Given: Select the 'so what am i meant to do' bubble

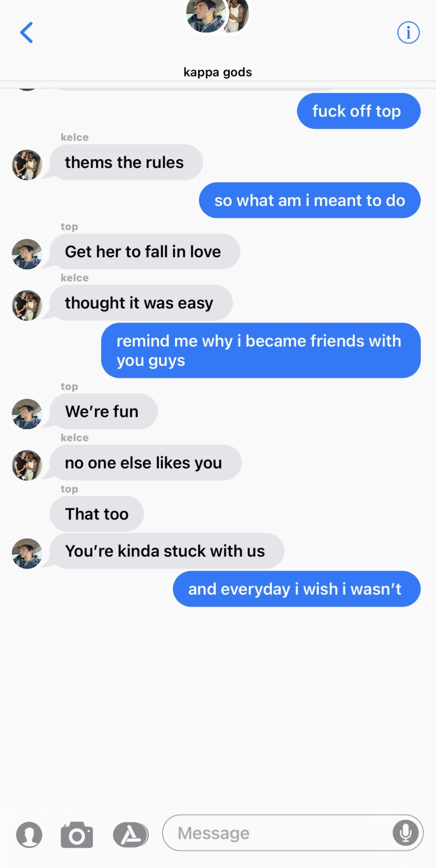Looking at the screenshot, I should 310,200.
